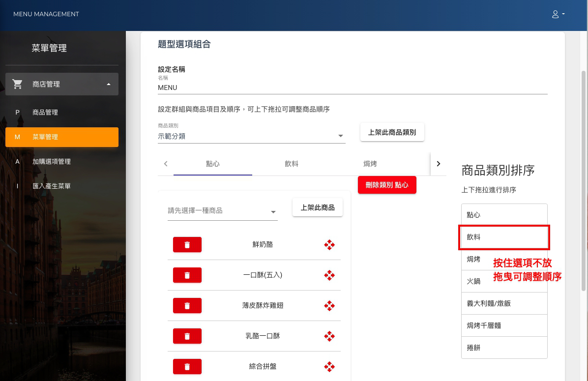
Task: Select 焗烤 in the category sort list
Action: tap(504, 259)
